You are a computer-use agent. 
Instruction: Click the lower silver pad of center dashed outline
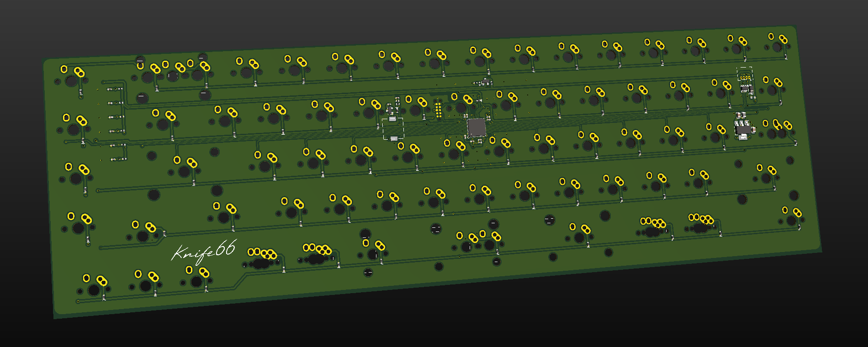[394, 138]
